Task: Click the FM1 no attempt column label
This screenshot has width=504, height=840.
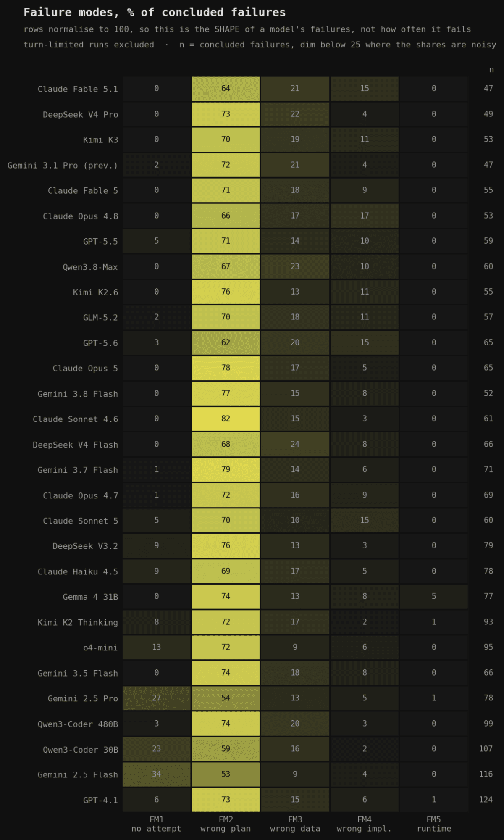Action: pos(156,824)
